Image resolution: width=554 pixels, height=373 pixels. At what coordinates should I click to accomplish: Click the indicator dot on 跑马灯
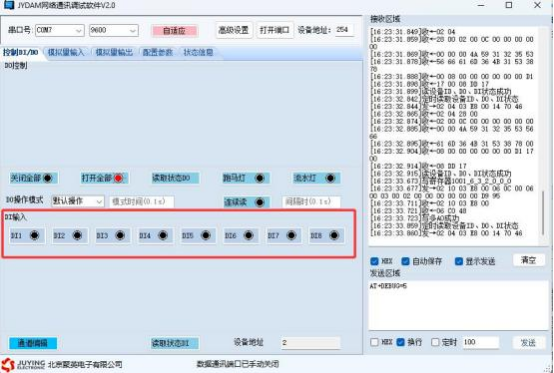pyautogui.click(x=260, y=178)
